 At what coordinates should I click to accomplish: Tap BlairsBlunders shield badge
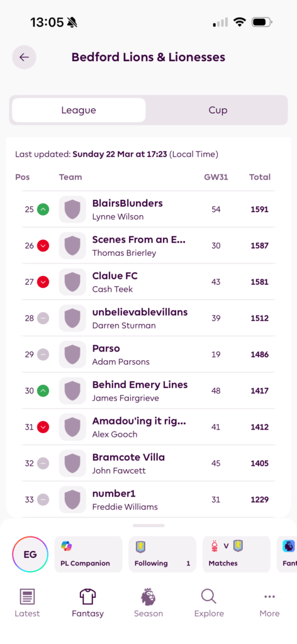pyautogui.click(x=72, y=209)
